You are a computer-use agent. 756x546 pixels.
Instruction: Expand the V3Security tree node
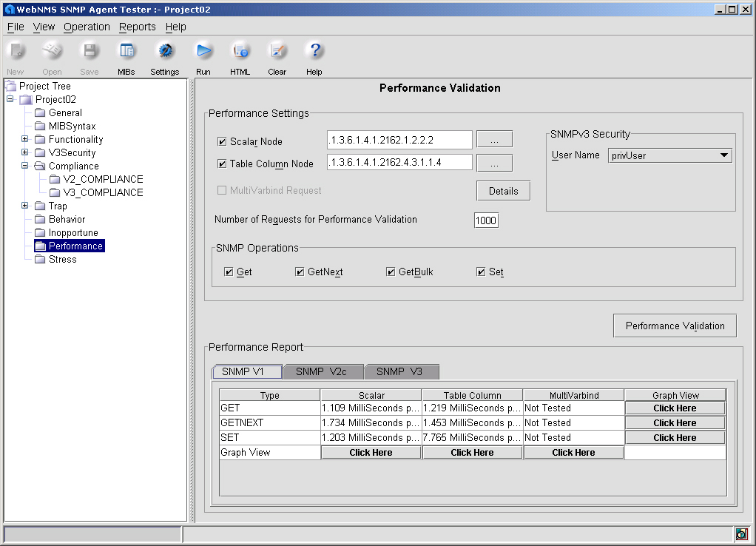point(25,152)
